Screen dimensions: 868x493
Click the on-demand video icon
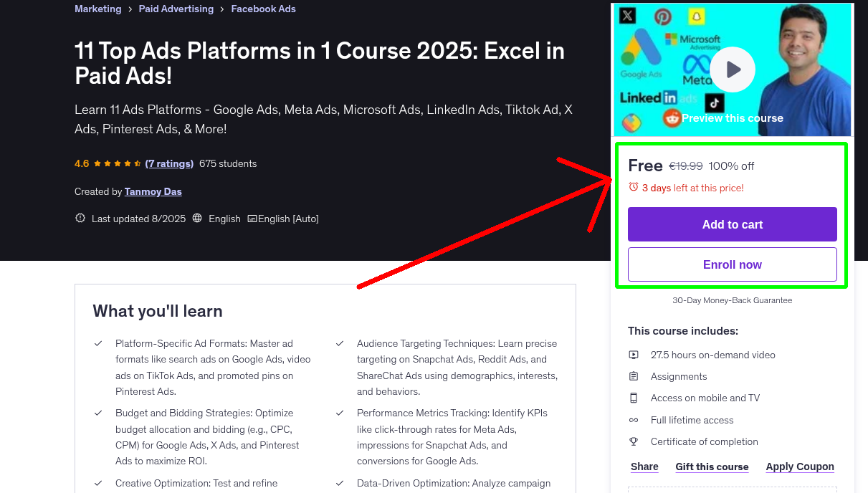[634, 355]
